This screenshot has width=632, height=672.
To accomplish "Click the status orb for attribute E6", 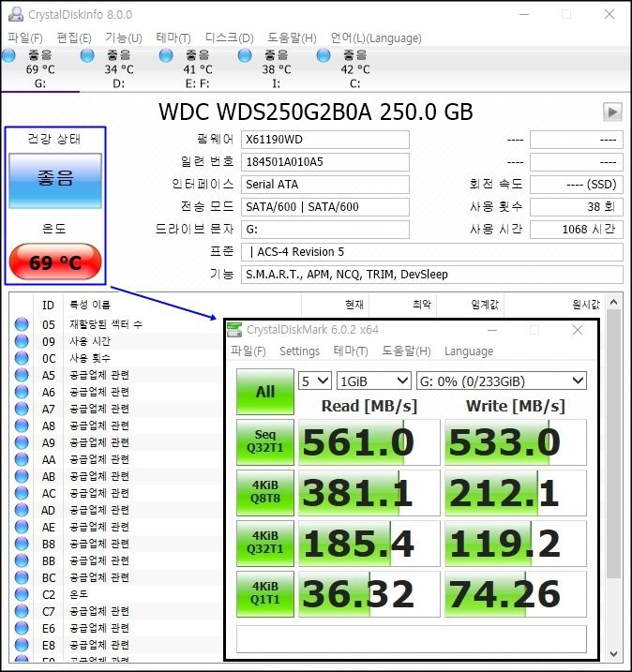I will (22, 628).
